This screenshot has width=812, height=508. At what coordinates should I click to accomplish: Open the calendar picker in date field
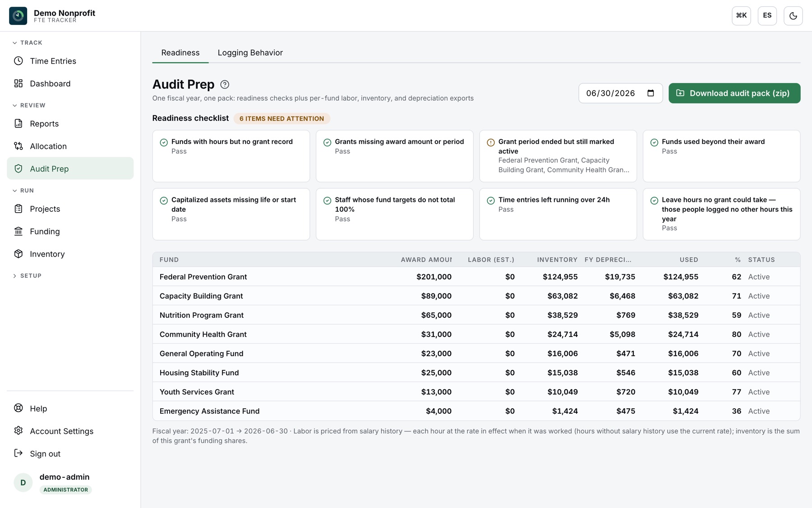651,93
